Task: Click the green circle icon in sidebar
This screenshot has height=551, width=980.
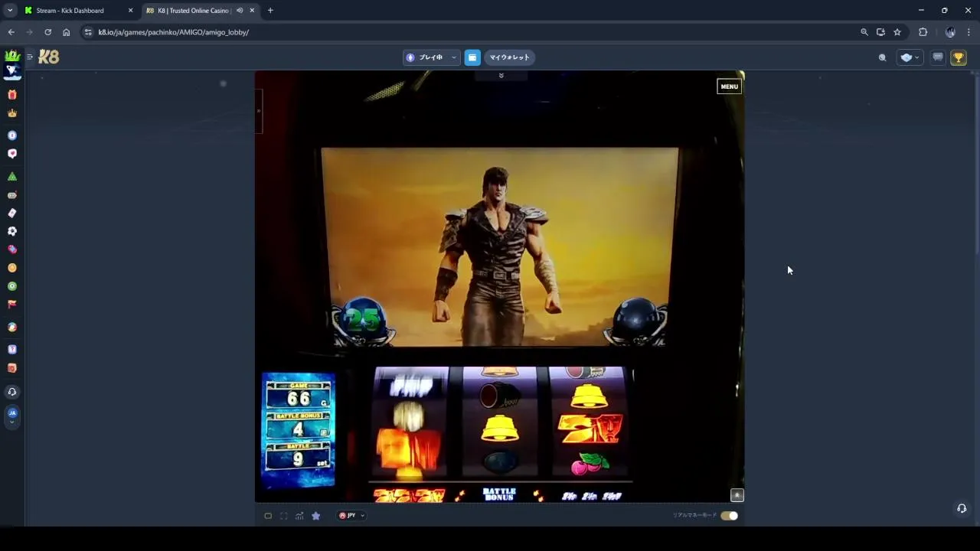Action: (x=11, y=286)
